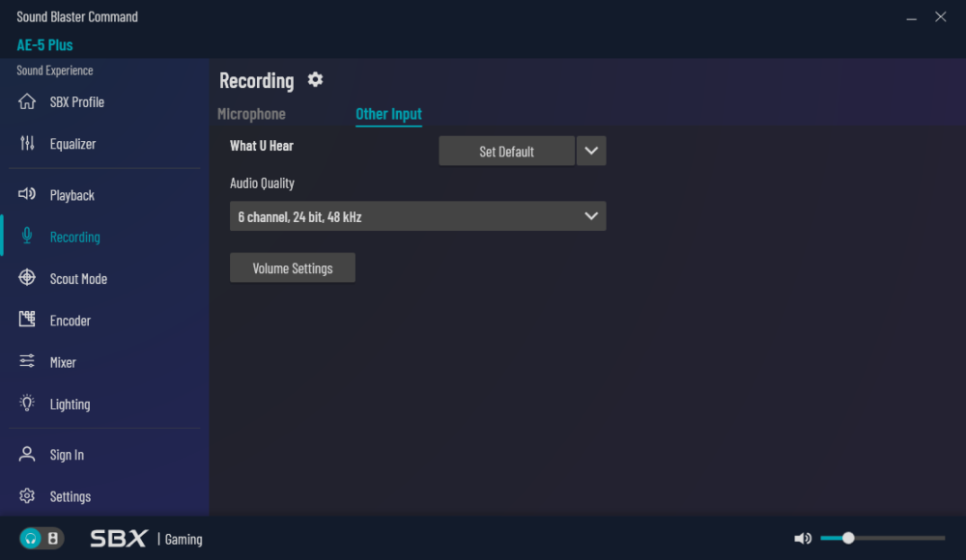Click the Playback speaker icon in sidebar
Viewport: 966px width, 560px height.
coord(26,195)
